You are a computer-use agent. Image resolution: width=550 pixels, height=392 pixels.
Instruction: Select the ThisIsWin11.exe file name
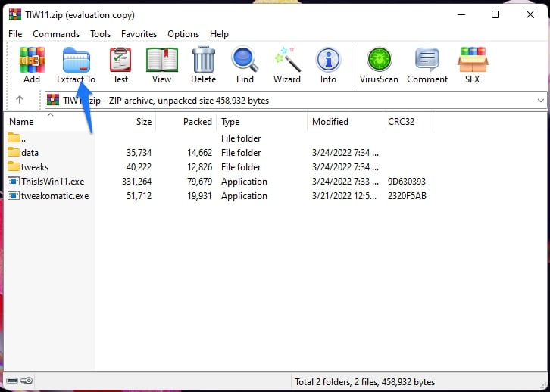tap(52, 182)
